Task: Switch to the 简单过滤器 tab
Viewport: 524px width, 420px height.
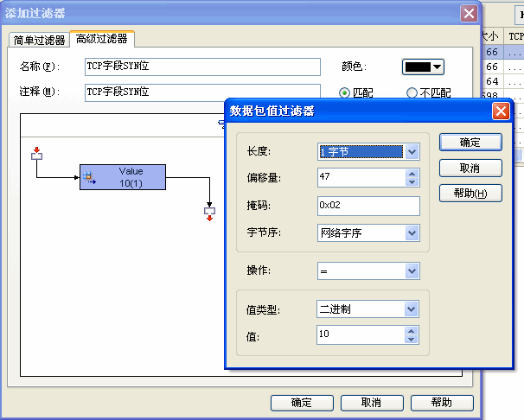Action: (x=39, y=40)
